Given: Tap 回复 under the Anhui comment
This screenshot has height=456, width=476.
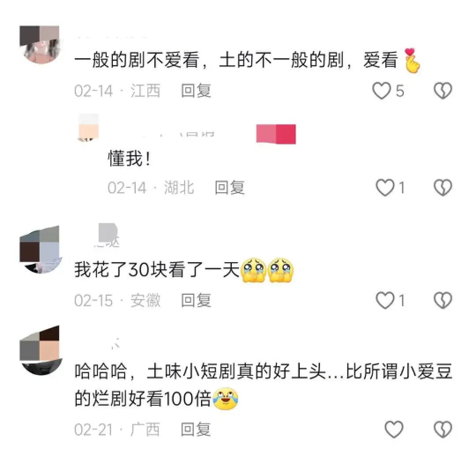Looking at the screenshot, I should click(x=196, y=300).
